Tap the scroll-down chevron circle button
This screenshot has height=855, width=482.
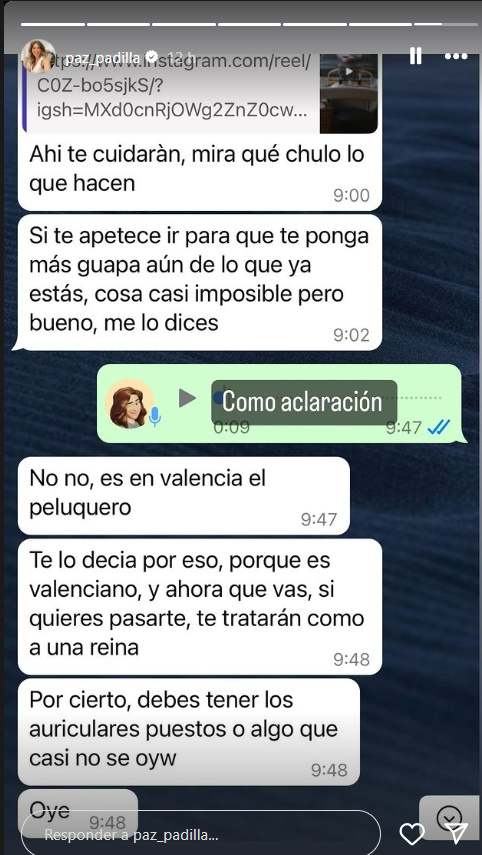pyautogui.click(x=450, y=817)
